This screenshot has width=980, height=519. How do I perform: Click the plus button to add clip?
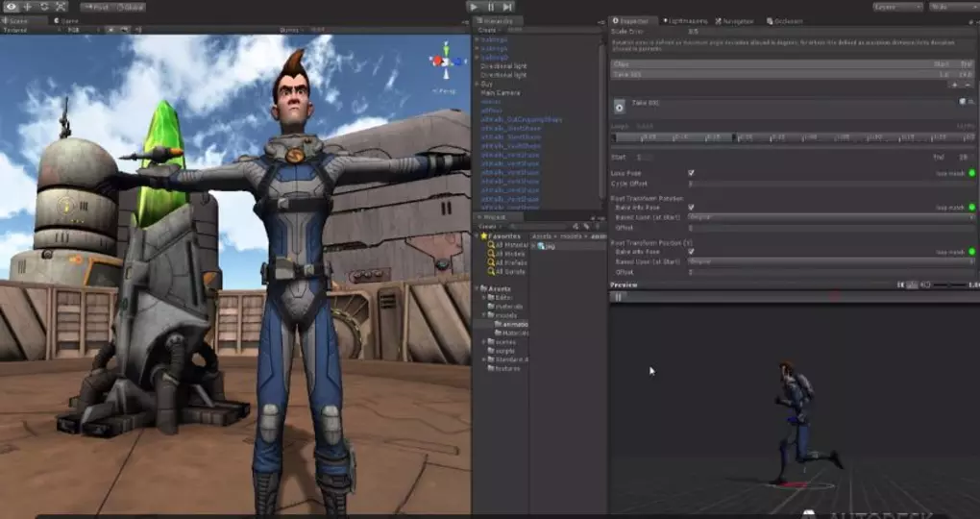tap(953, 85)
